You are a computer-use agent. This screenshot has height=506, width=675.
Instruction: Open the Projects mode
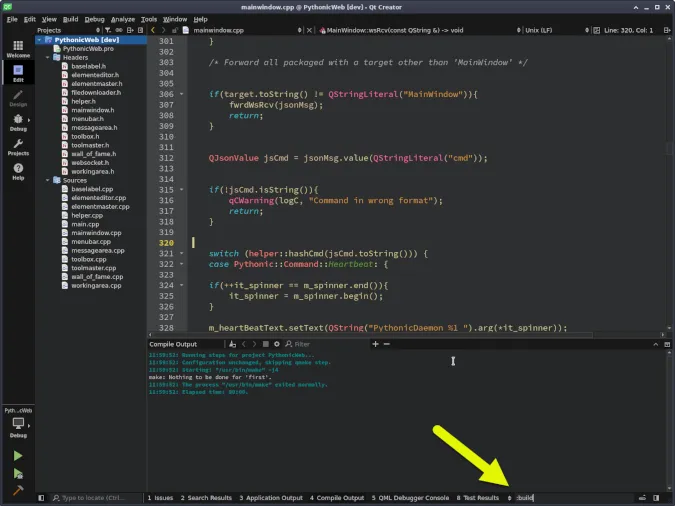pos(18,147)
